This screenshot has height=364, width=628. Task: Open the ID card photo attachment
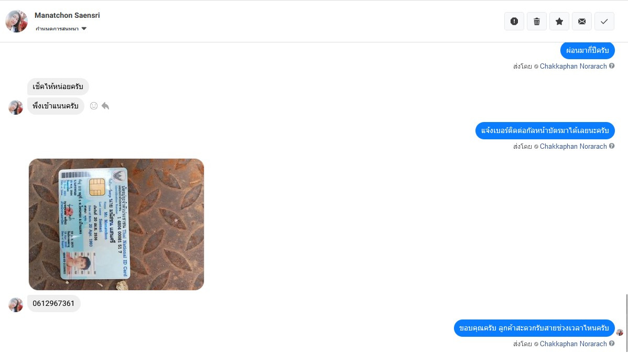coord(116,224)
